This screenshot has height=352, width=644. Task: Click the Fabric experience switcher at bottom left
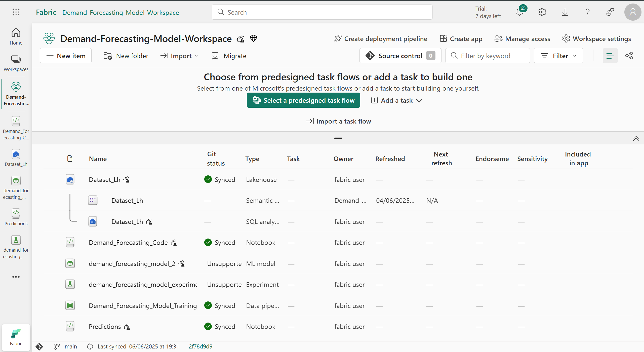pos(16,337)
